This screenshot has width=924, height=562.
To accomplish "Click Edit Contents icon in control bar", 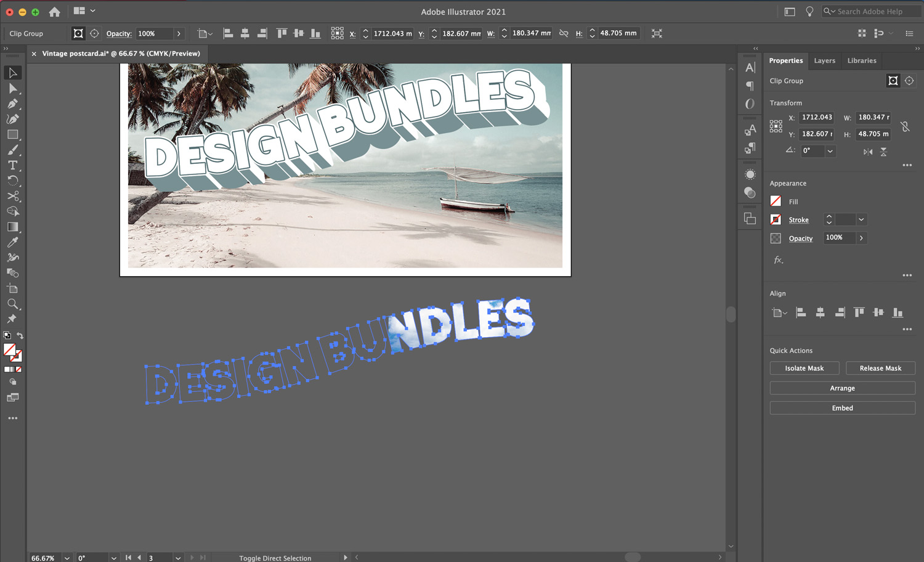I will [x=94, y=33].
